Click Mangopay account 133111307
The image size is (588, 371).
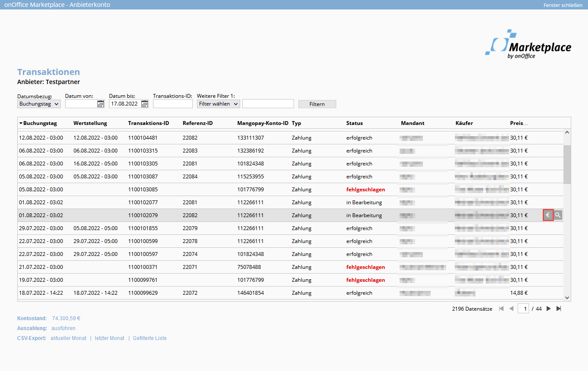click(250, 138)
